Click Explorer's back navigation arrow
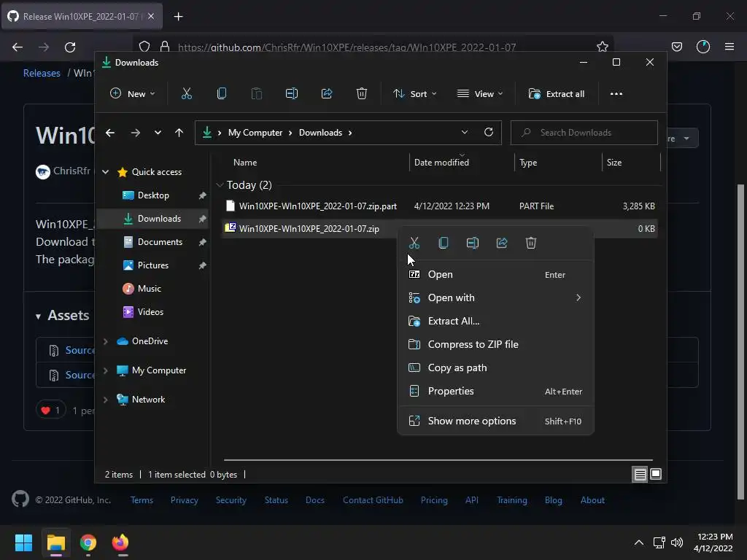 click(x=110, y=133)
